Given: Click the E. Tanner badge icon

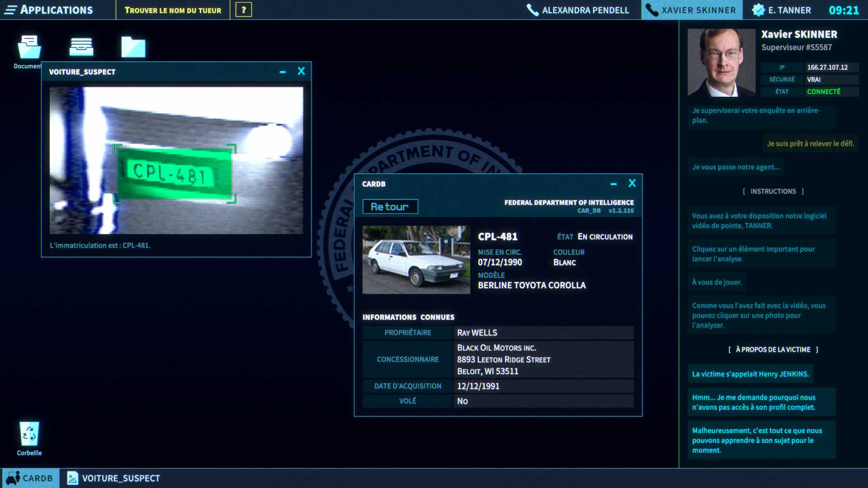Looking at the screenshot, I should tap(758, 10).
